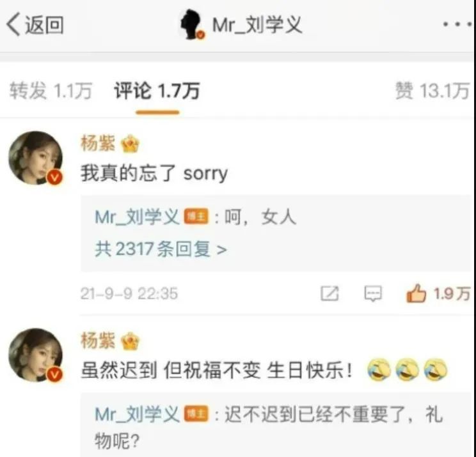
Task: Tap the 杨紫 username on second comment
Action: click(98, 340)
